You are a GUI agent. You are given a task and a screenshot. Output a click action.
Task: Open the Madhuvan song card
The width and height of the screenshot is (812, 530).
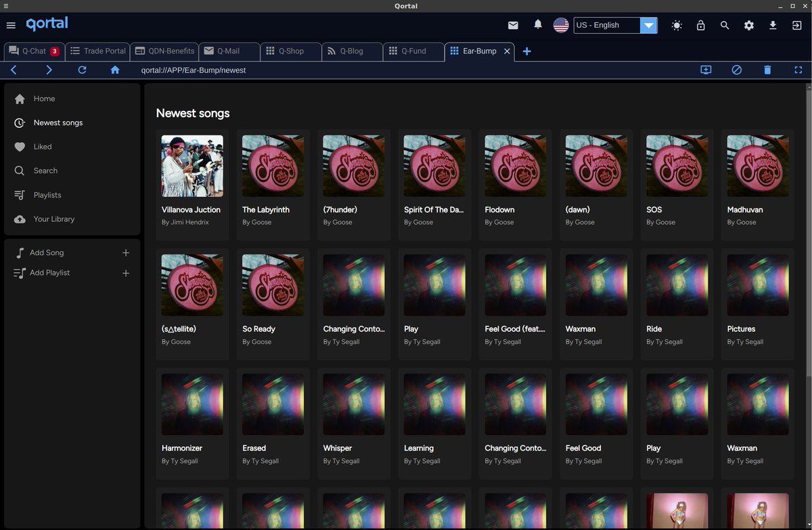click(x=758, y=184)
